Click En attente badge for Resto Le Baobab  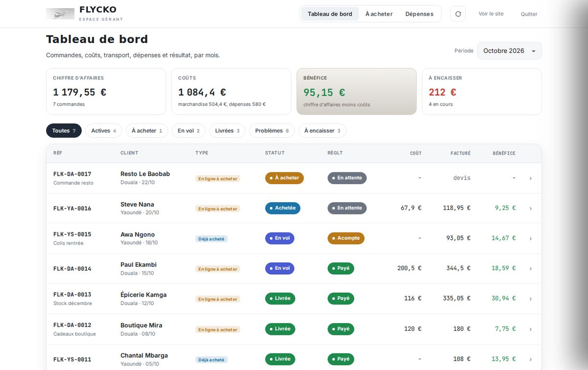click(x=347, y=178)
